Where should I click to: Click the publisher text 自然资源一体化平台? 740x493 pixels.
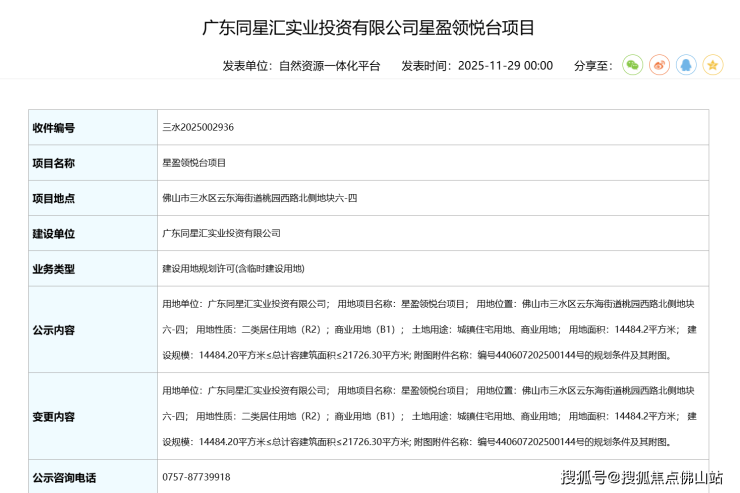(329, 66)
